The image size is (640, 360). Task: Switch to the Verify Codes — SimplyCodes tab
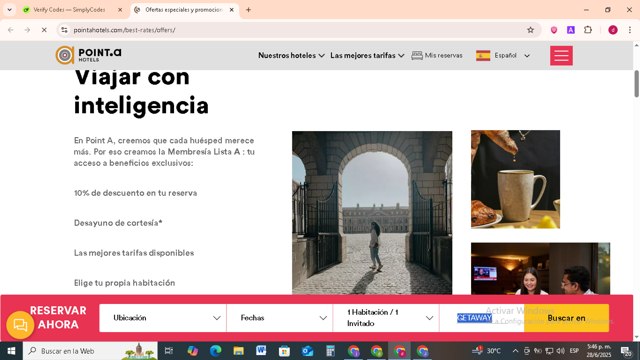pos(73,10)
